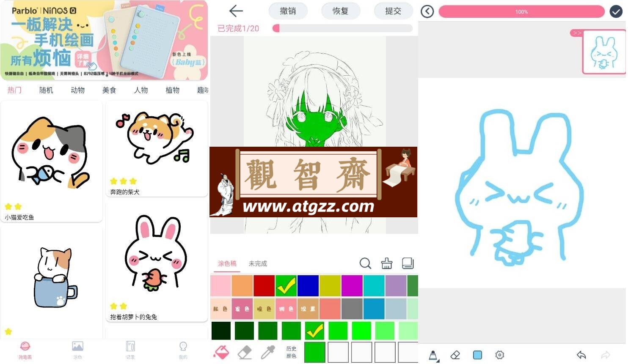628x364 pixels.
Task: Select the 肤色 preset swatch
Action: (220, 309)
